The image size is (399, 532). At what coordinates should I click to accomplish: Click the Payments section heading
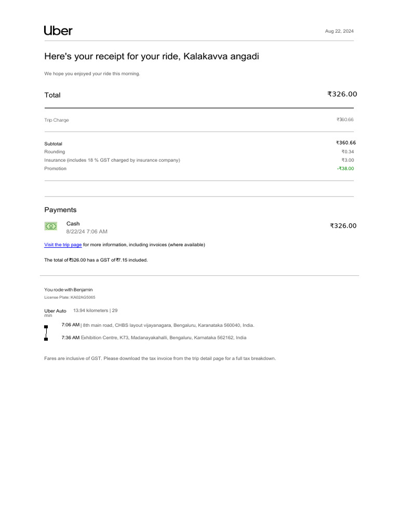tap(60, 210)
